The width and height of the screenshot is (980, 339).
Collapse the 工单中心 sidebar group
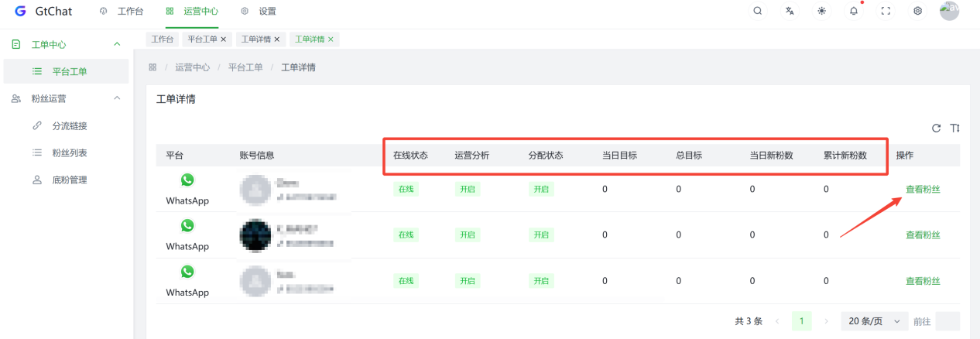coord(117,44)
